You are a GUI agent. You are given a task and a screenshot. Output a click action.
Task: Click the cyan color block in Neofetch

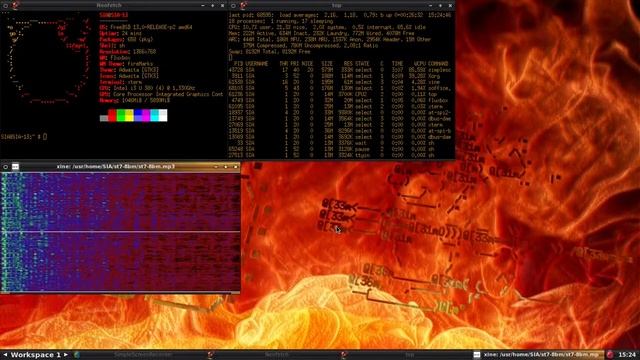[x=154, y=115]
